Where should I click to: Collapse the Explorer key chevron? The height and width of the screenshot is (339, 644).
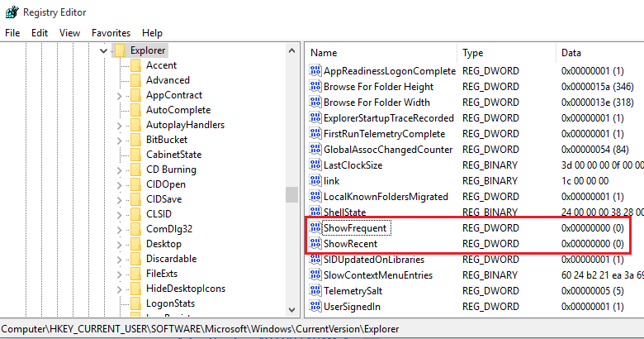coord(103,51)
